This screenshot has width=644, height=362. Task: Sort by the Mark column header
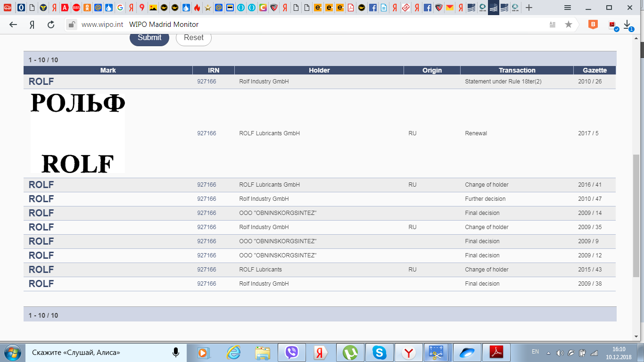(x=108, y=70)
